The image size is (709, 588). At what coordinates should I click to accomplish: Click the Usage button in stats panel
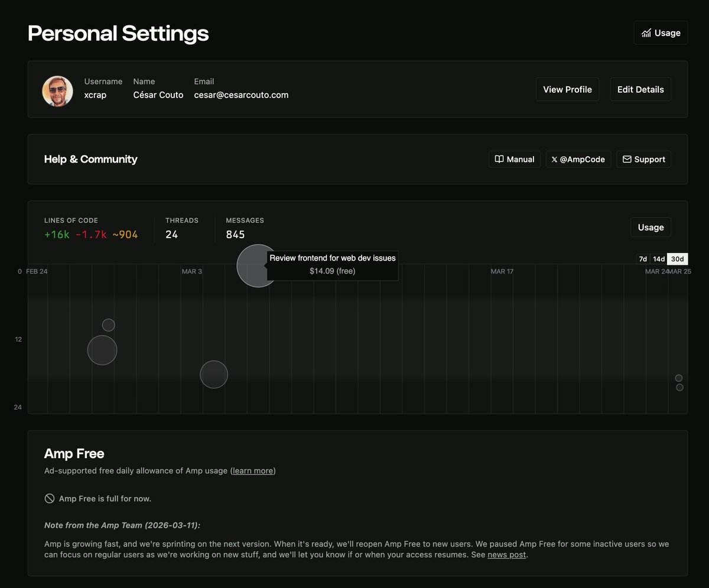coord(651,228)
